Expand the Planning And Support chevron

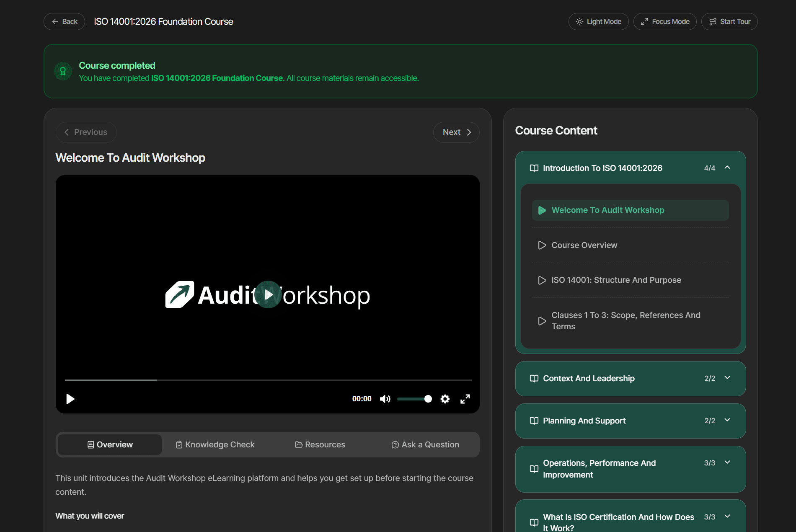[727, 420]
